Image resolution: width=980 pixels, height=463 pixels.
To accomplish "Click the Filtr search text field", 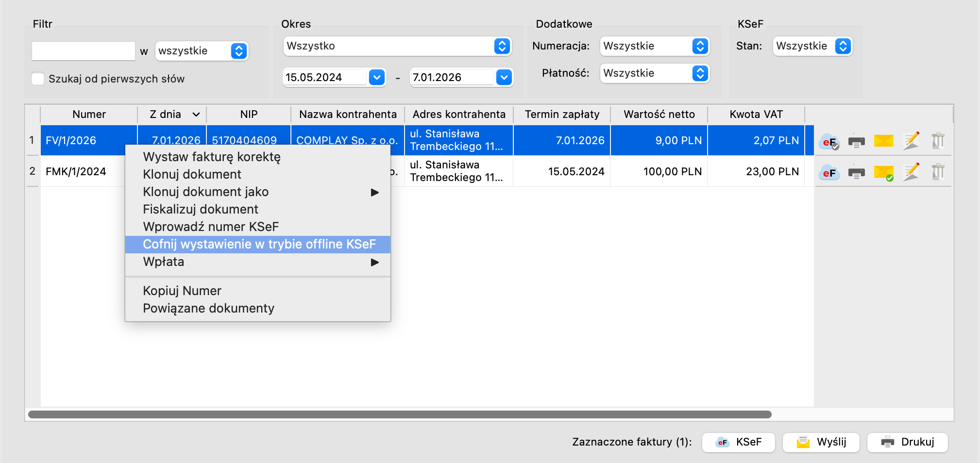I will click(x=83, y=51).
